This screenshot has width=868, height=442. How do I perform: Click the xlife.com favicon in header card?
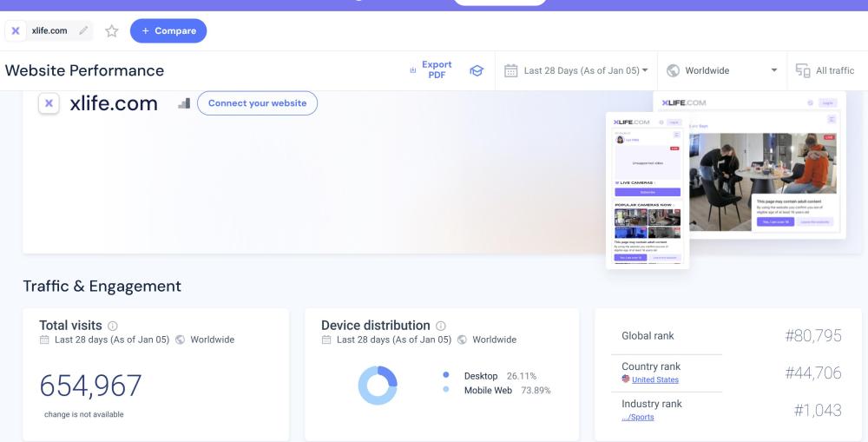click(49, 103)
